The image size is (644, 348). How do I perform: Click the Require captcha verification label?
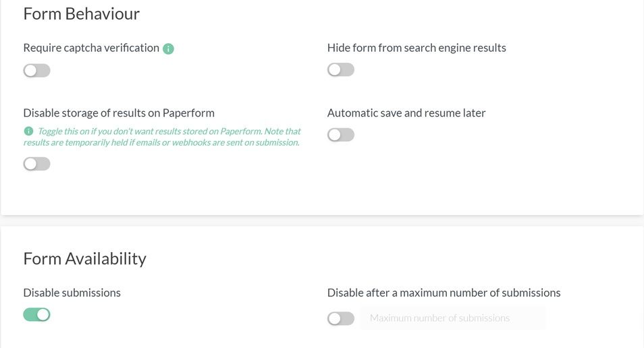pyautogui.click(x=91, y=48)
